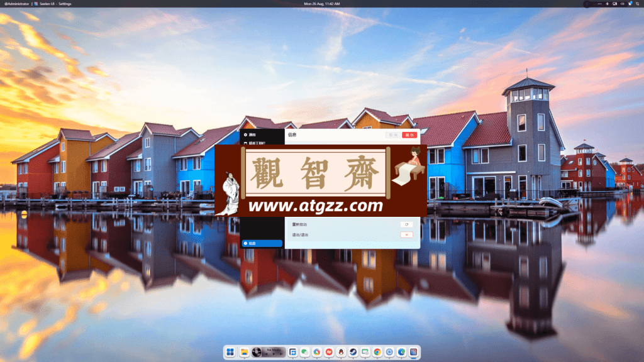Click the grey cancel button in settings header
Image resolution: width=644 pixels, height=362 pixels.
point(393,135)
